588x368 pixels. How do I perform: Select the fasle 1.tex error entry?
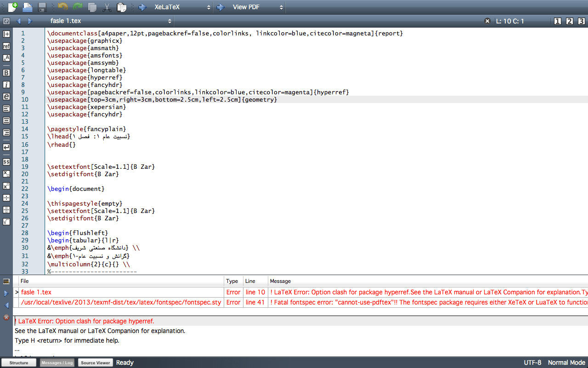36,293
